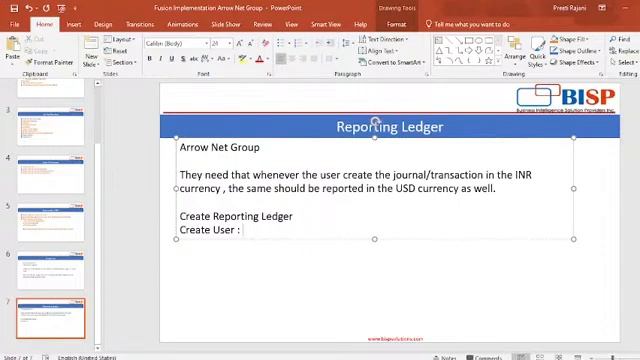Click Increase List Level icon
The width and height of the screenshot is (640, 360).
click(330, 43)
